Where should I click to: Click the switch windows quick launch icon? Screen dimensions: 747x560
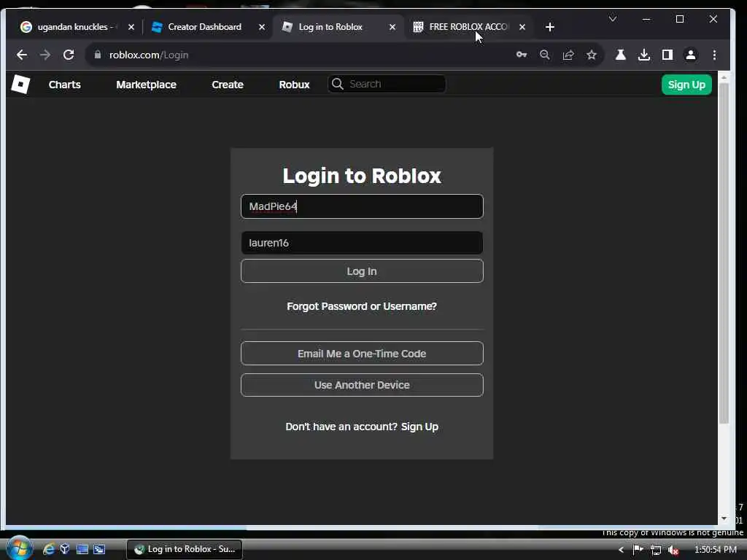(x=99, y=550)
